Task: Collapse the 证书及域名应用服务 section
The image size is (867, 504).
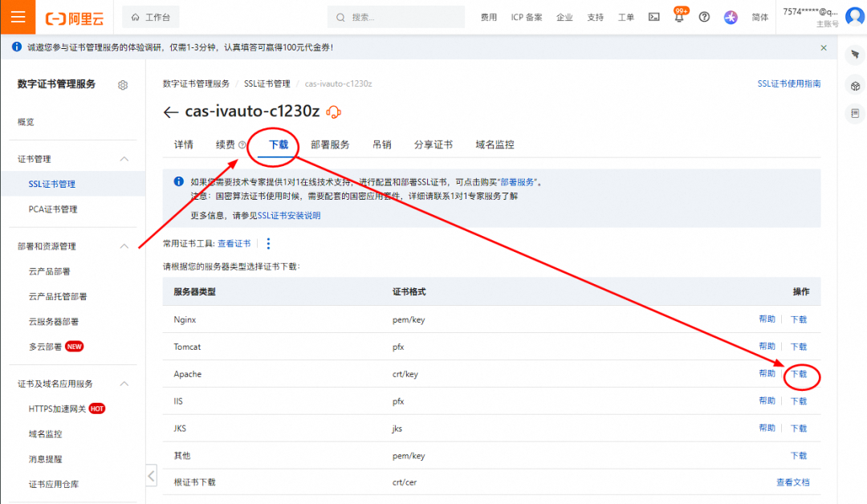Action: pos(124,384)
